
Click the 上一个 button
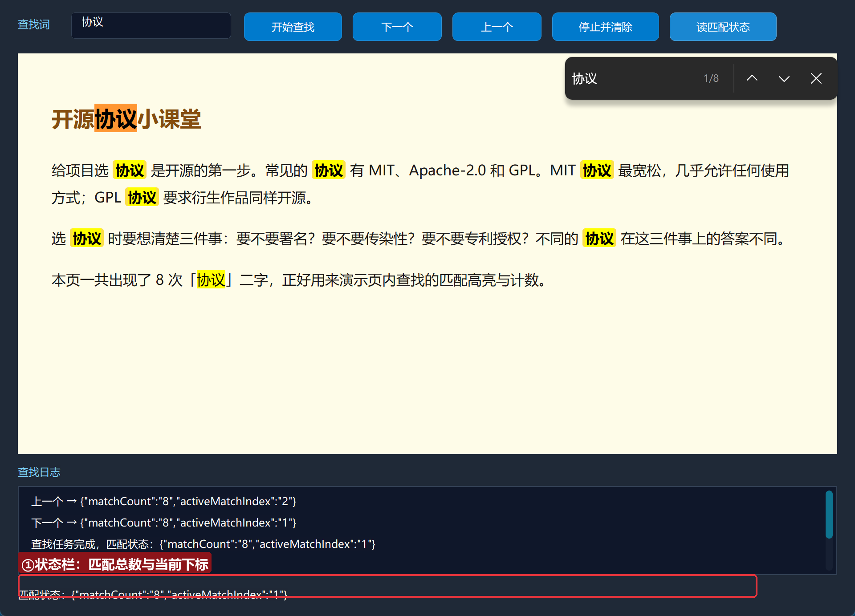(x=497, y=27)
